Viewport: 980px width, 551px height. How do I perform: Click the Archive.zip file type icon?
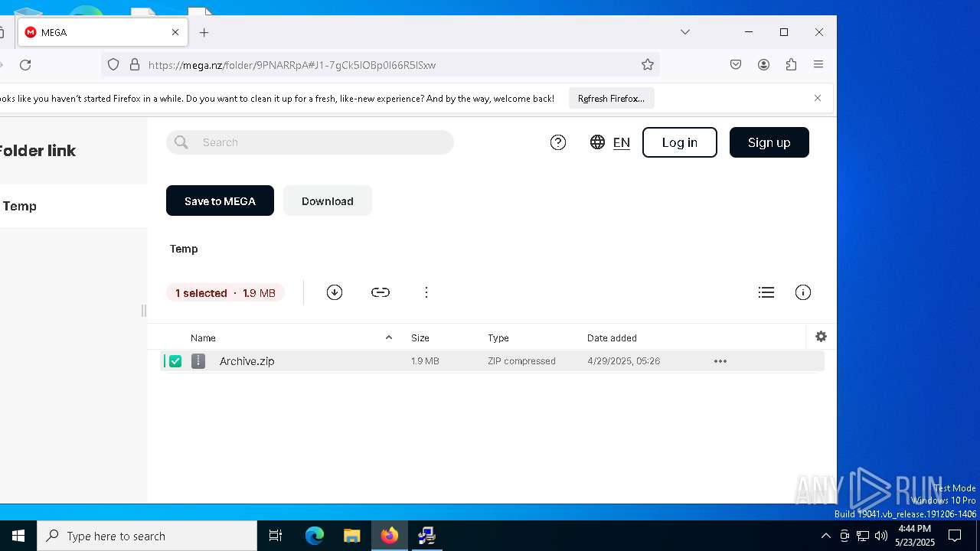198,361
